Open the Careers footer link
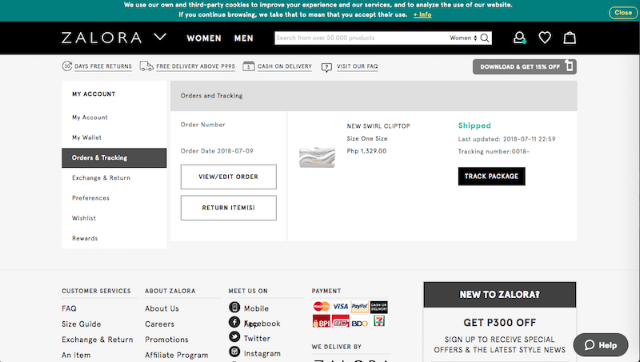 tap(160, 324)
